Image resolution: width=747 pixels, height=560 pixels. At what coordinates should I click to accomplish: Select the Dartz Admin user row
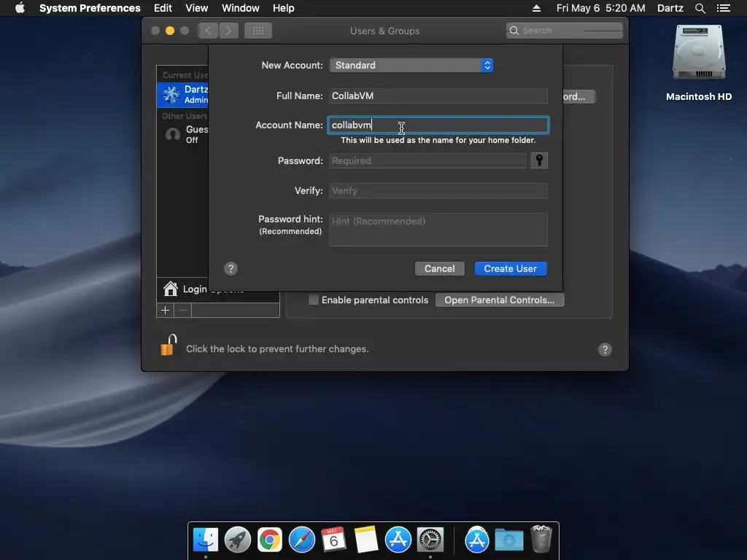(182, 94)
